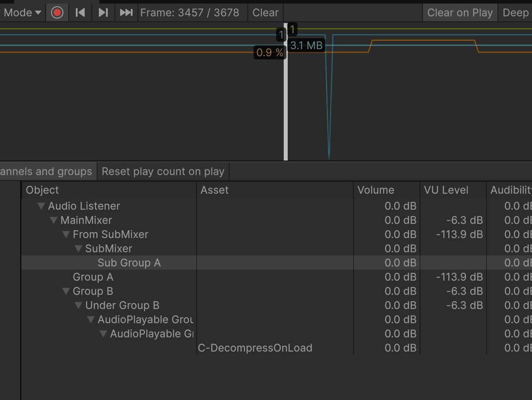Collapse the Group B disclosure triangle

coord(66,291)
